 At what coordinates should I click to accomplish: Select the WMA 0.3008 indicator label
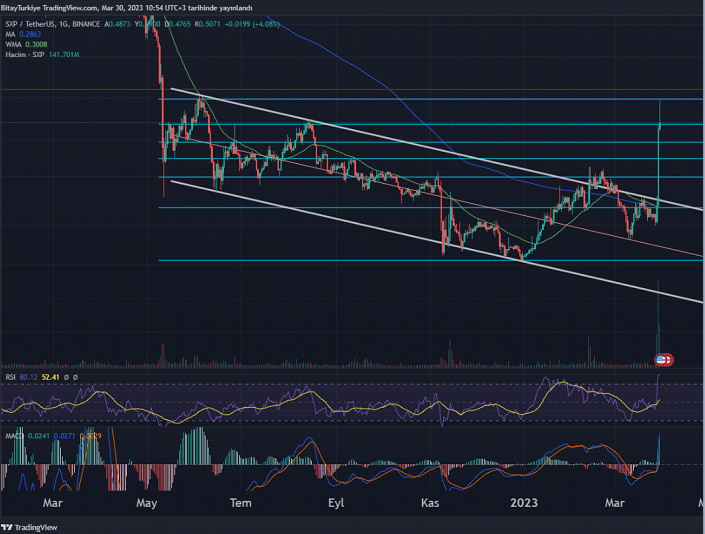(x=26, y=44)
